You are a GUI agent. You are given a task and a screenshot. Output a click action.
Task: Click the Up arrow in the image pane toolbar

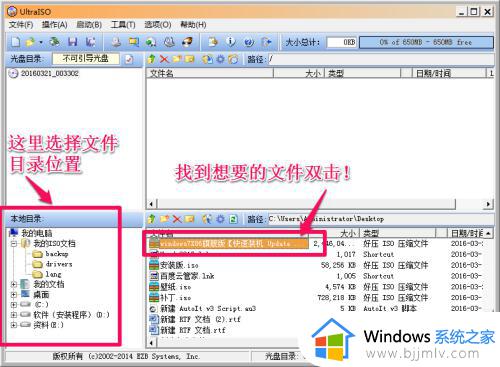tap(152, 59)
